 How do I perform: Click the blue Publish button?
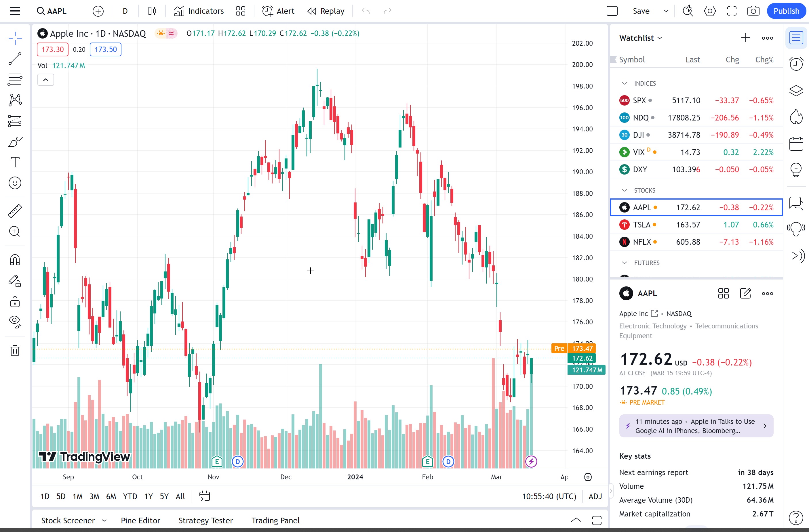[786, 11]
